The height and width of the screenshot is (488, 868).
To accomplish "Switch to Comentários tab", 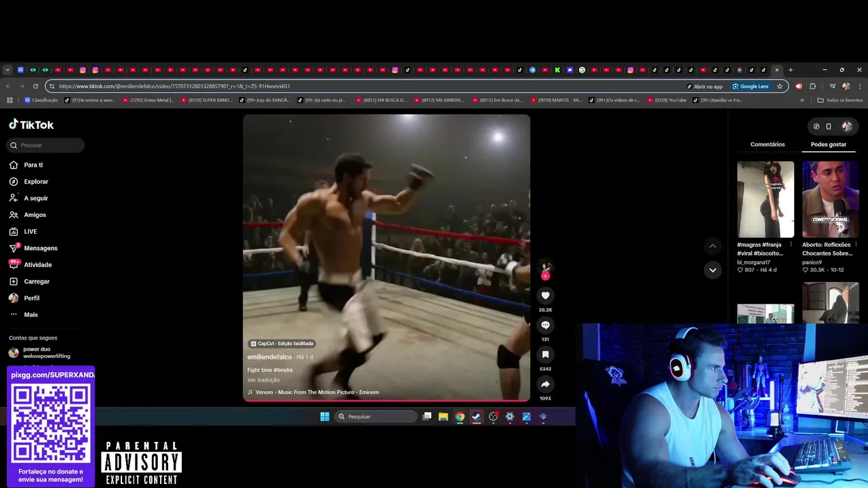I will [768, 144].
